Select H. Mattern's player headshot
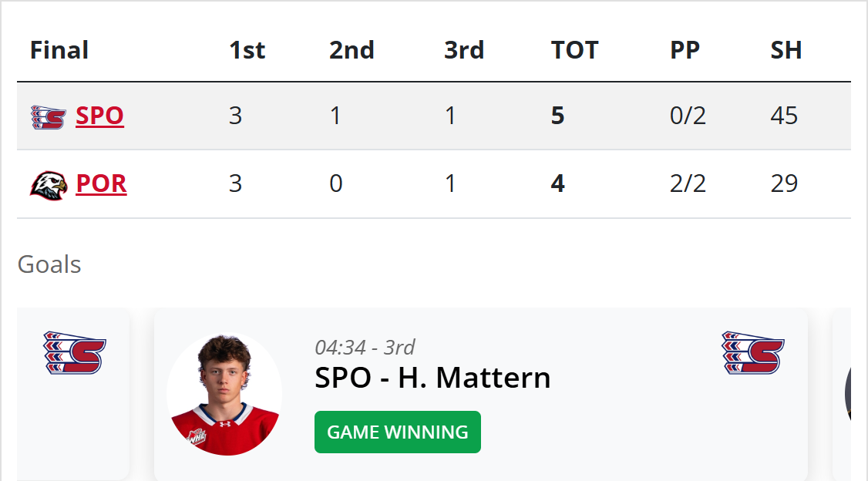868x481 pixels. (224, 395)
